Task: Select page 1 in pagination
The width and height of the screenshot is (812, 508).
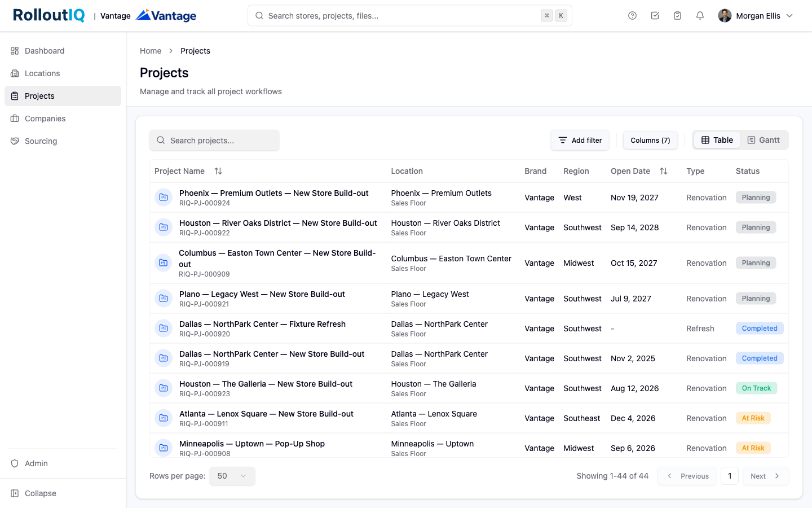Action: pos(730,476)
